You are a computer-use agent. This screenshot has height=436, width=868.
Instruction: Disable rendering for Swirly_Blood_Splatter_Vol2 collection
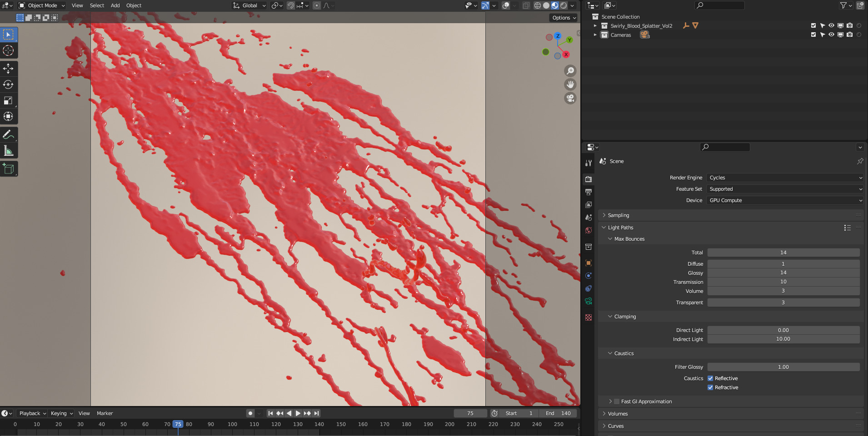coord(849,25)
